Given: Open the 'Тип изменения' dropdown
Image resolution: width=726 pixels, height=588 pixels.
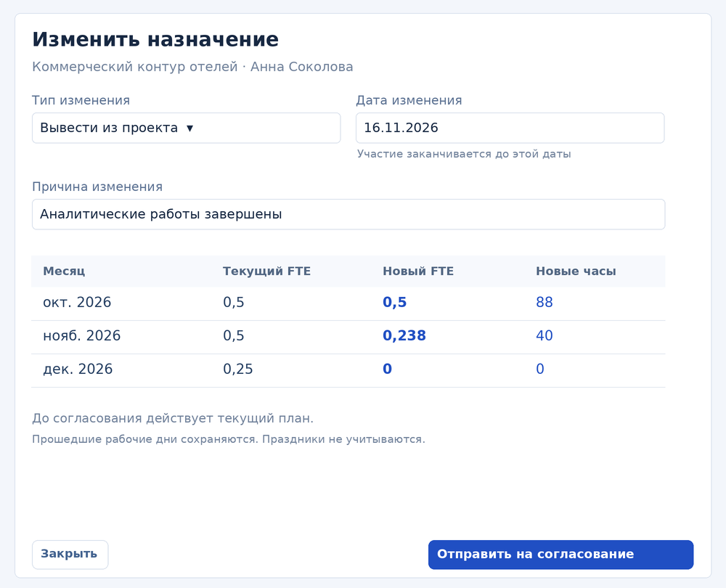Looking at the screenshot, I should [186, 128].
